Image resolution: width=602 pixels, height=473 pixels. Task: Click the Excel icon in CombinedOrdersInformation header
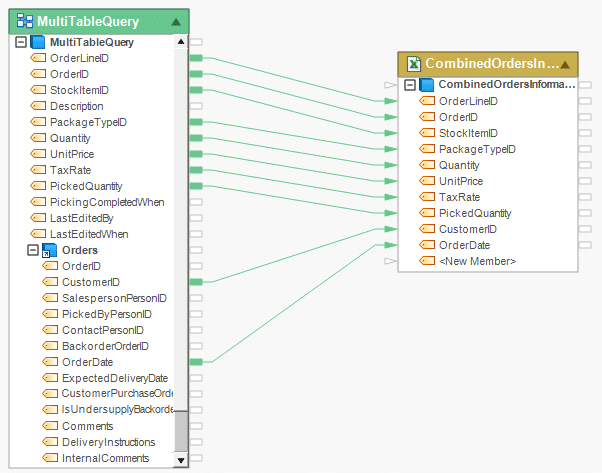413,65
